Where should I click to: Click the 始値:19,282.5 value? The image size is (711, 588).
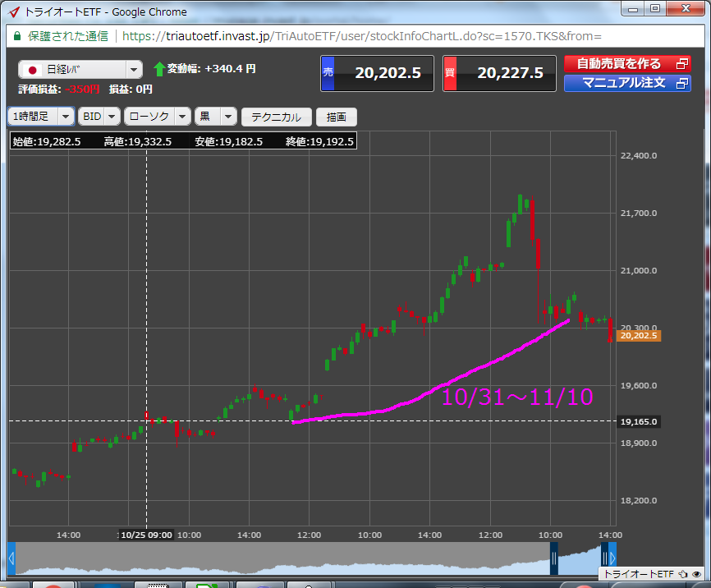click(x=47, y=141)
